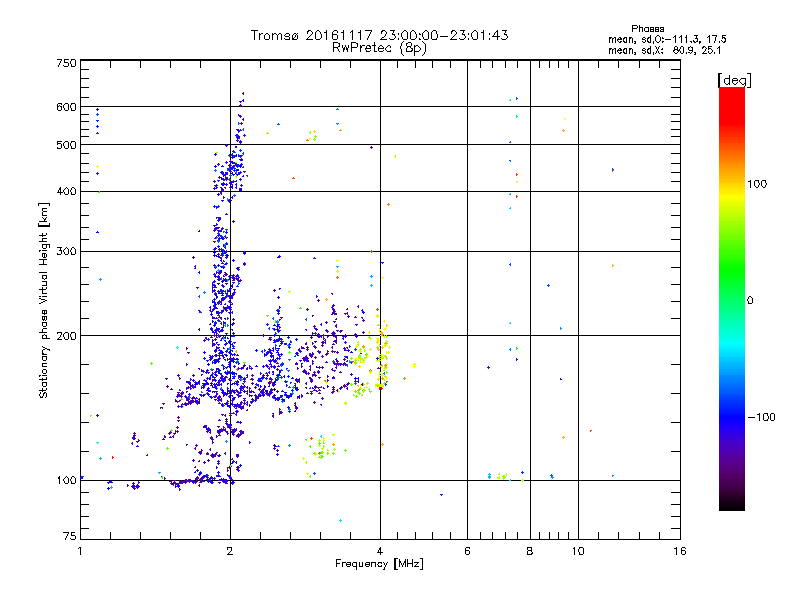Click the y-axis tick label '75'

pyautogui.click(x=70, y=536)
